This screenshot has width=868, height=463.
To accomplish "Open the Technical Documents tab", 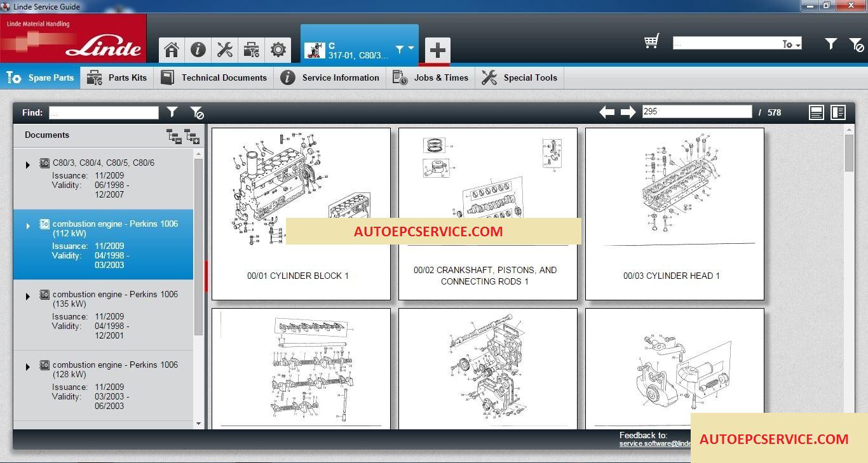I will tap(214, 77).
